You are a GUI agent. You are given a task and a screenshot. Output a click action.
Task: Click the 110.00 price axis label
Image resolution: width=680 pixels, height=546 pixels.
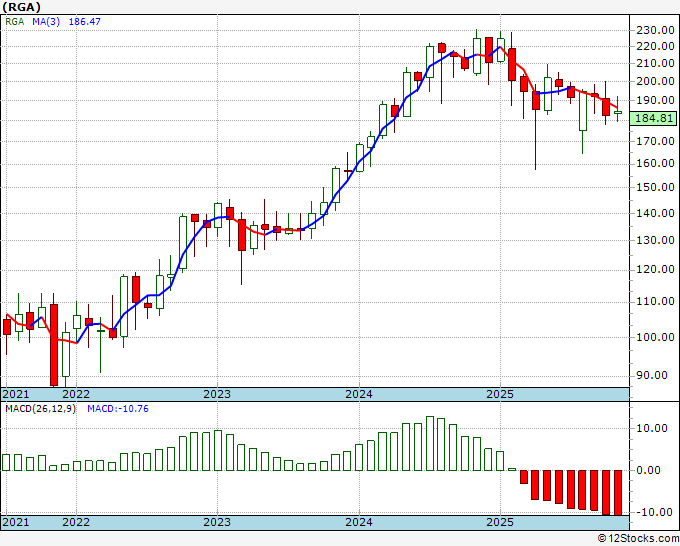coord(655,301)
